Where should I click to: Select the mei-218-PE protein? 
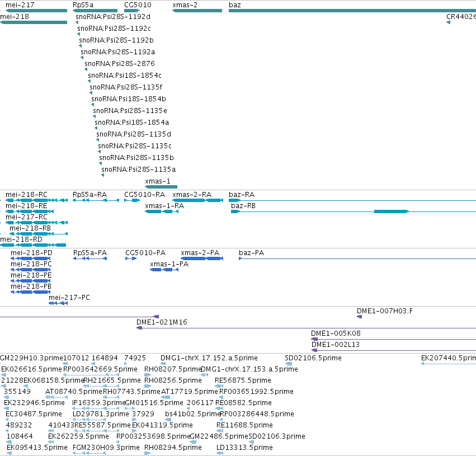tap(31, 281)
